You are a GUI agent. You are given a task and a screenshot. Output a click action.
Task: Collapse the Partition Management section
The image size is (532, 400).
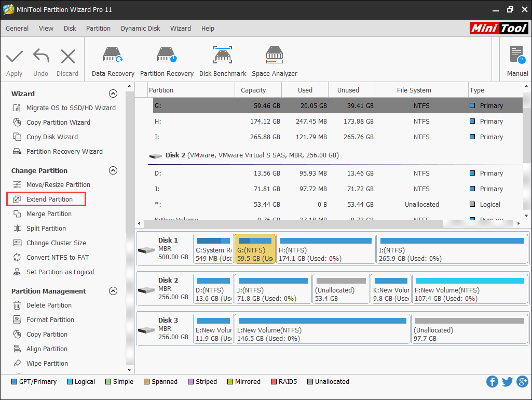[113, 291]
